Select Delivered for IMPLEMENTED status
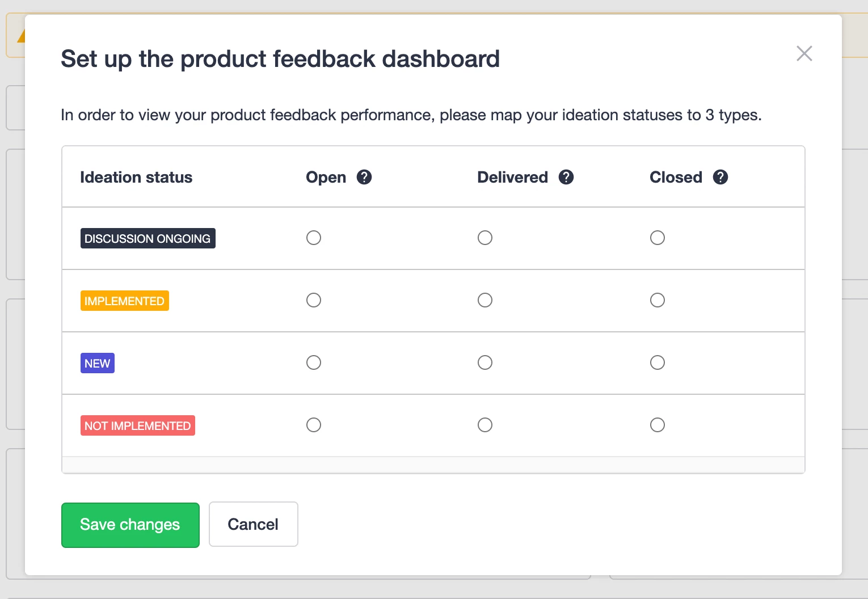The image size is (868, 599). (x=485, y=300)
